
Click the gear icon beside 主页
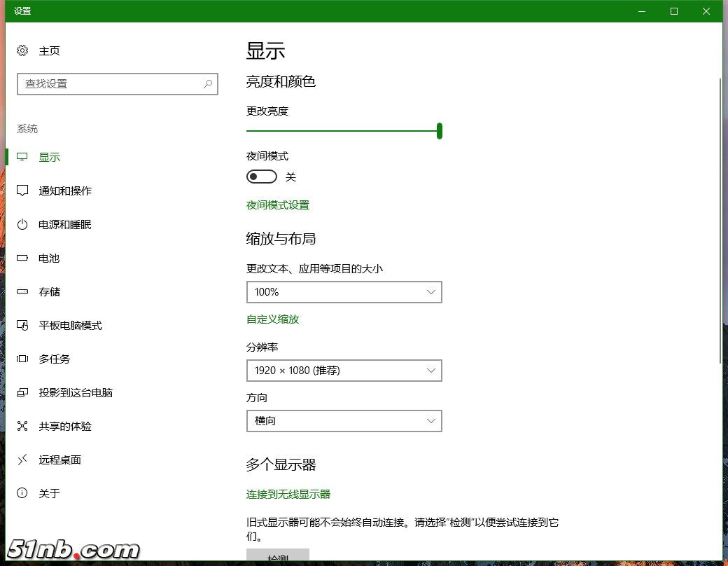pyautogui.click(x=22, y=50)
